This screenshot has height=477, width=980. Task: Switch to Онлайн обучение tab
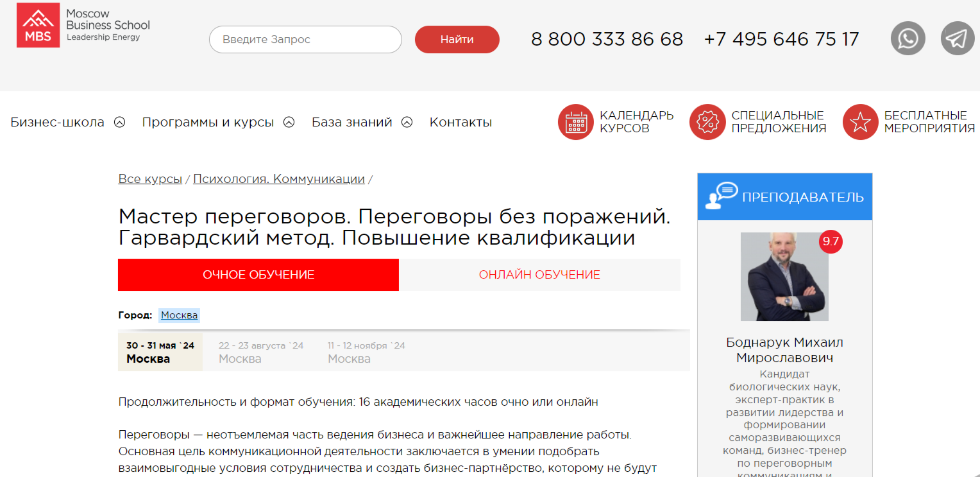pyautogui.click(x=539, y=275)
